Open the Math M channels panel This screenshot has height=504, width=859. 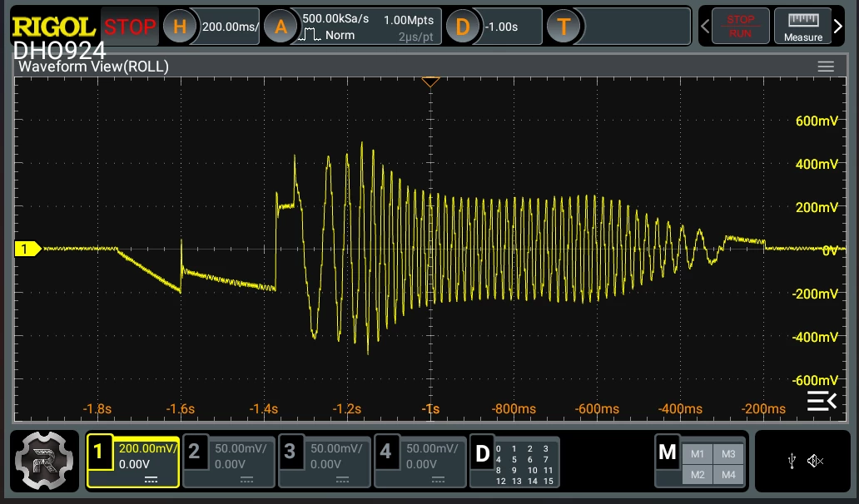click(701, 462)
